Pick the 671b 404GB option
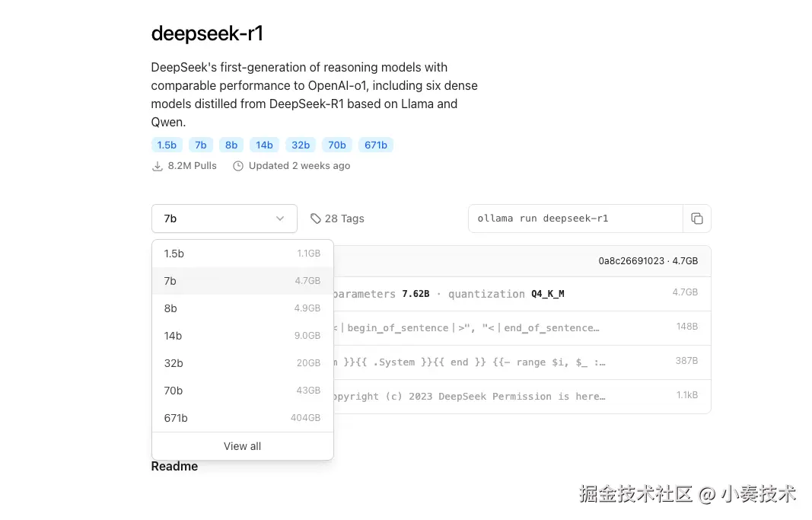This screenshot has width=812, height=520. click(242, 418)
